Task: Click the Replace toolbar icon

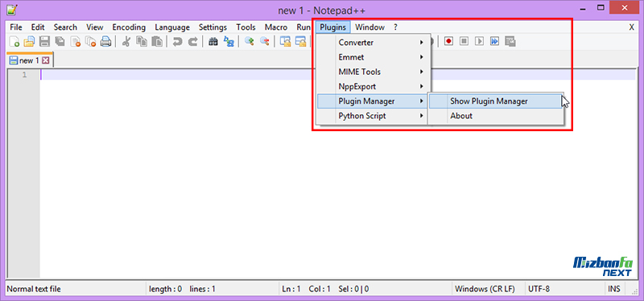Action: tap(229, 41)
